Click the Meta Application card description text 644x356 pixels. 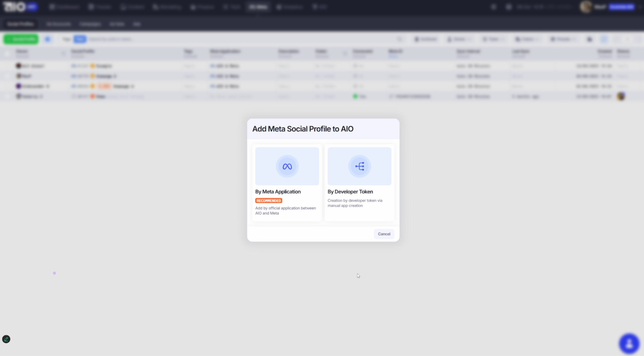pos(286,211)
